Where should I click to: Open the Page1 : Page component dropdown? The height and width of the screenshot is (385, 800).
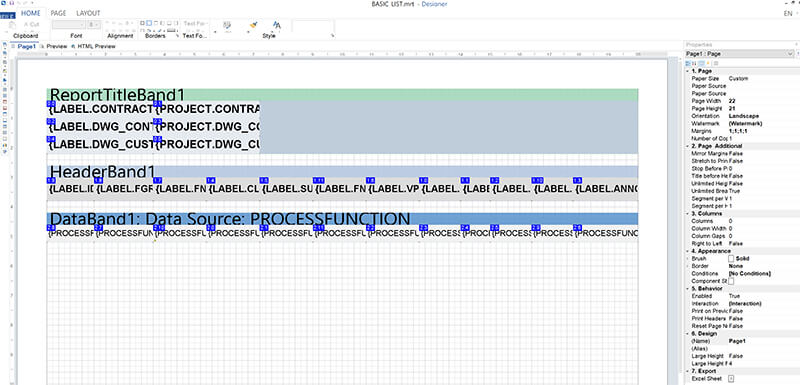pyautogui.click(x=740, y=54)
